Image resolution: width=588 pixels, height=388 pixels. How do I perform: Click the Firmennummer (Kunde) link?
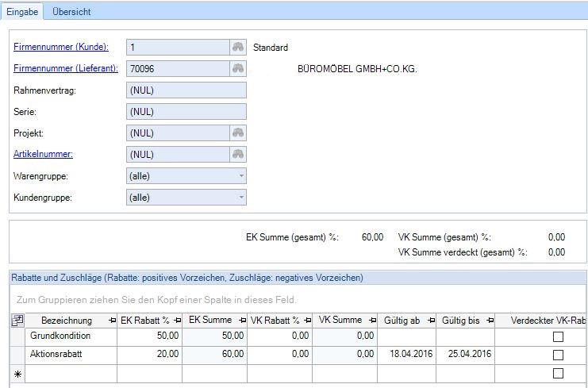61,48
